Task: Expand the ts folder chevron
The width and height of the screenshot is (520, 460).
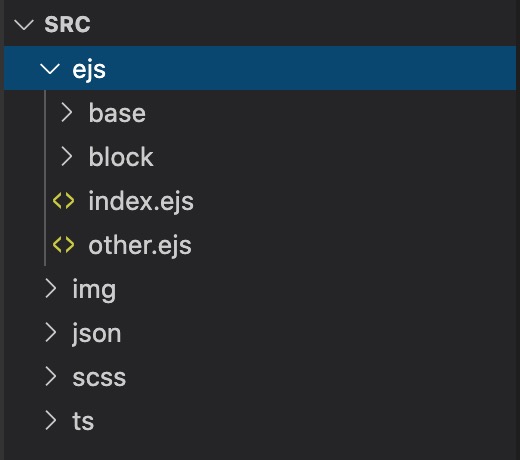Action: pos(50,421)
